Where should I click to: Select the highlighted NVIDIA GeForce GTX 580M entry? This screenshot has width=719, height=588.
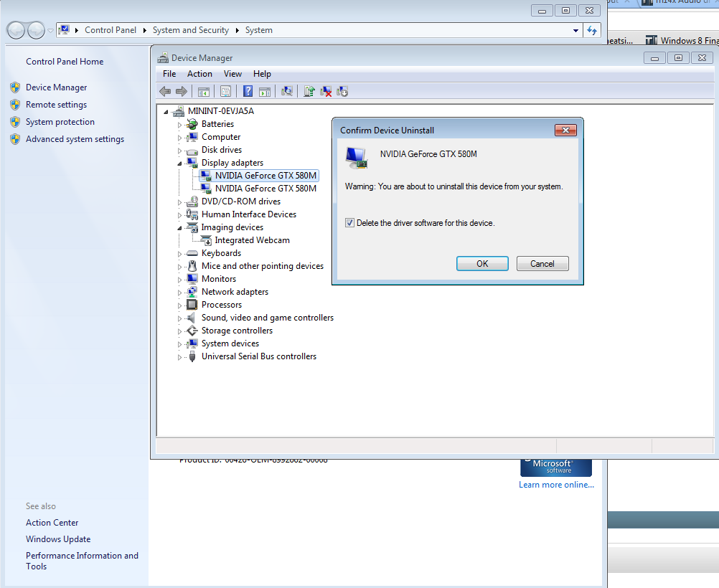point(265,176)
